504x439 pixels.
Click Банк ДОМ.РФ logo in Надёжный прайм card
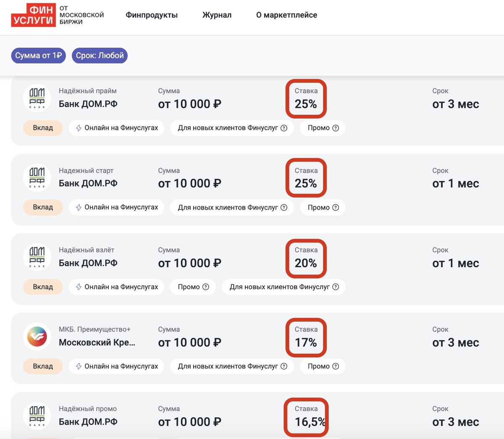(37, 98)
